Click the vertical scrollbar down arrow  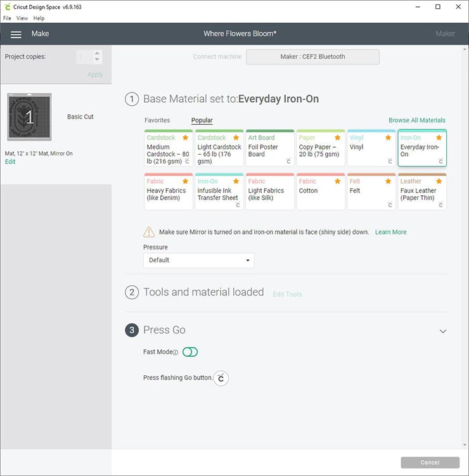point(465,445)
